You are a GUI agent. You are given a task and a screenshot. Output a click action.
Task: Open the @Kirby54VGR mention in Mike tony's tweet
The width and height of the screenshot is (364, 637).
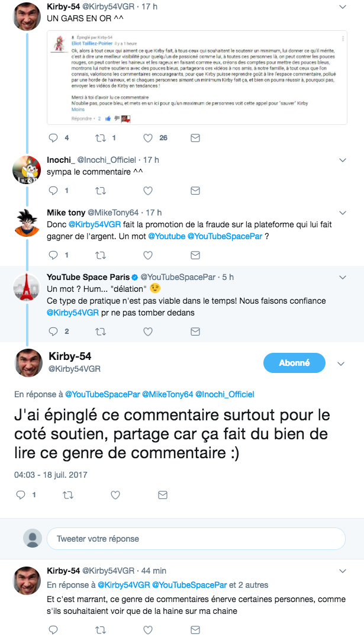(94, 225)
